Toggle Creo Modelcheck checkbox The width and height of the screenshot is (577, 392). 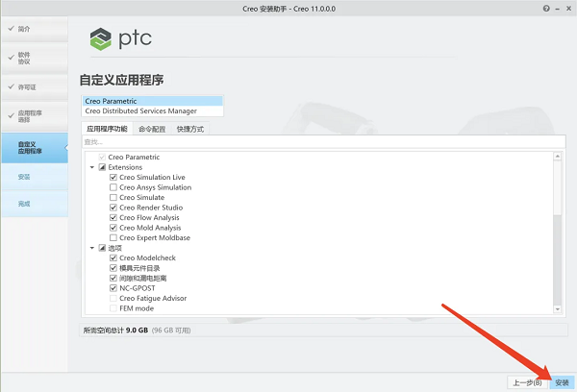click(113, 257)
